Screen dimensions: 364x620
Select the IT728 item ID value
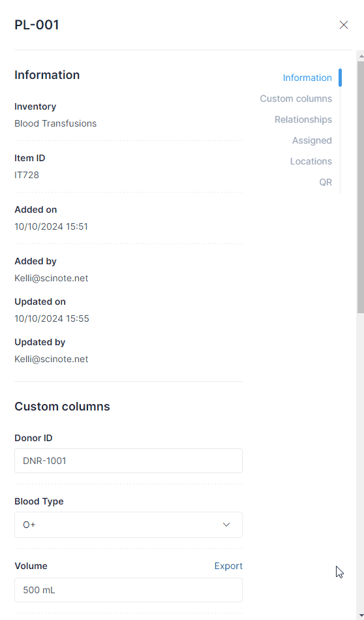tap(27, 175)
